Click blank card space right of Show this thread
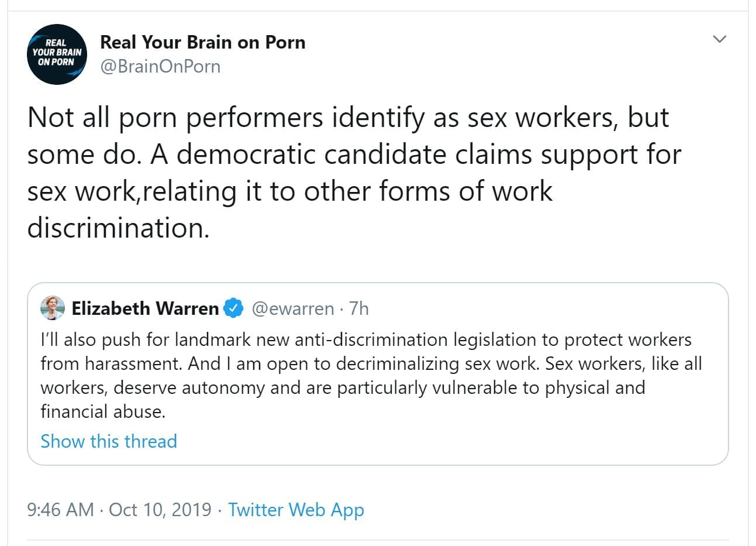Viewport: 756px width, 546px height. click(x=444, y=441)
